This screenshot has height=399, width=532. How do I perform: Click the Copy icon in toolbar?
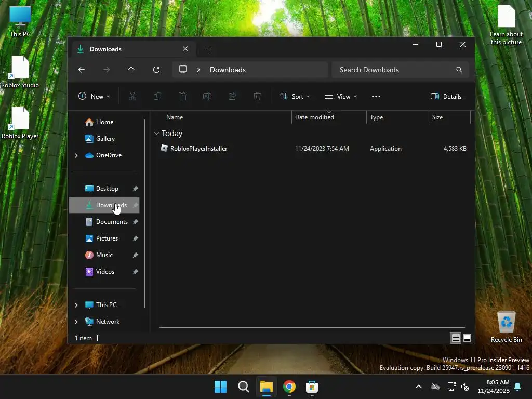click(x=157, y=96)
